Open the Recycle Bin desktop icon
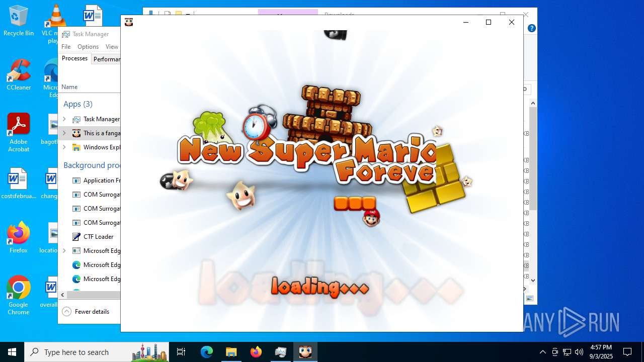Screen dimensions: 644x362 [19, 21]
